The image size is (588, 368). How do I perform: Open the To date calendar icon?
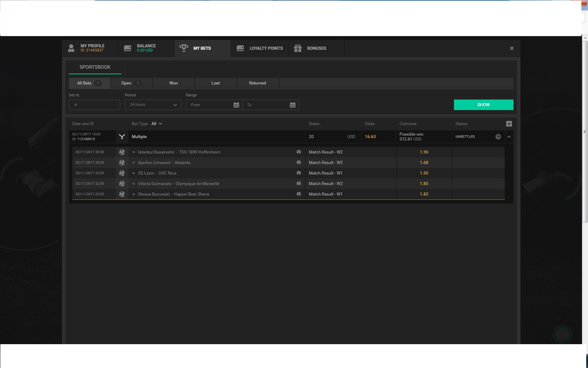(293, 105)
